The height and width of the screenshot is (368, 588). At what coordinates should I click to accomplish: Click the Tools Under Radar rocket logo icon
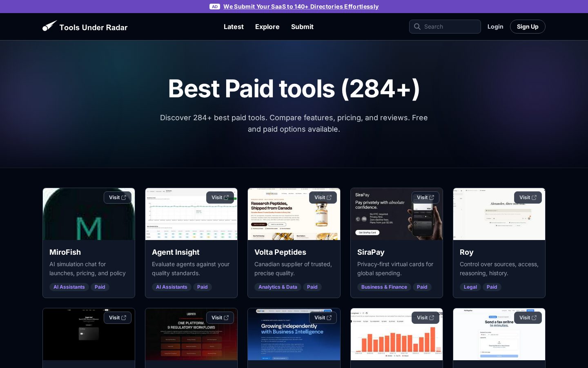[x=50, y=26]
